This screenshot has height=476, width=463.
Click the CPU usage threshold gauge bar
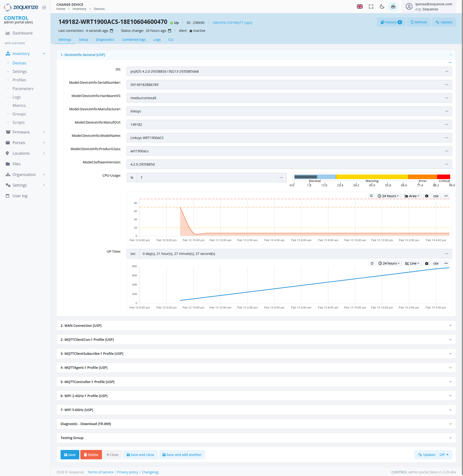point(372,177)
